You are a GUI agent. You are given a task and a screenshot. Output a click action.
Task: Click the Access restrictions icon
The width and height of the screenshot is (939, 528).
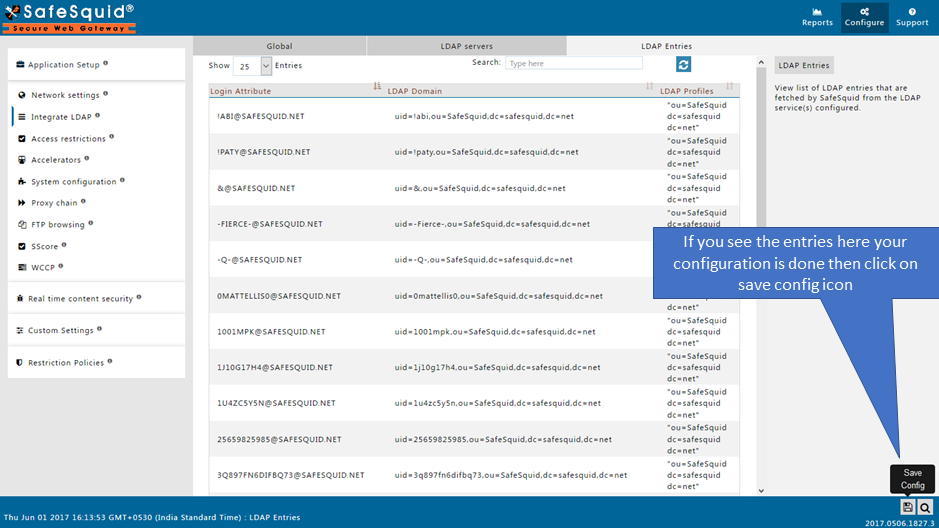(x=22, y=138)
